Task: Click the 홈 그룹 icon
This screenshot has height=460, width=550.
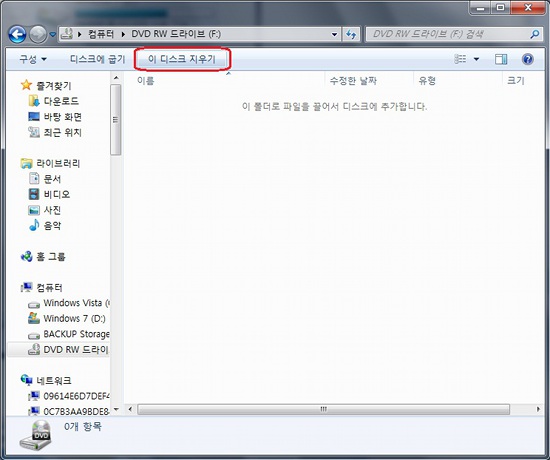Action: click(x=26, y=256)
